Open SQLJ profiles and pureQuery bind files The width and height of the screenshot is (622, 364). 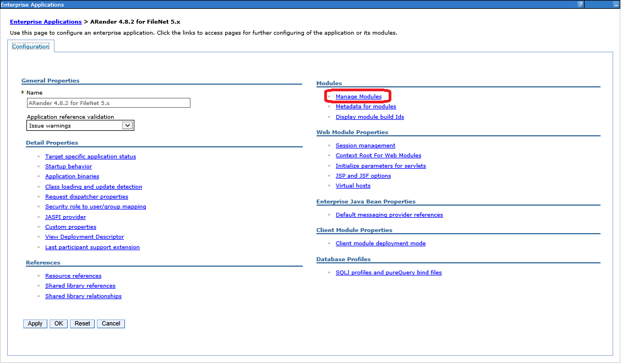(x=389, y=273)
